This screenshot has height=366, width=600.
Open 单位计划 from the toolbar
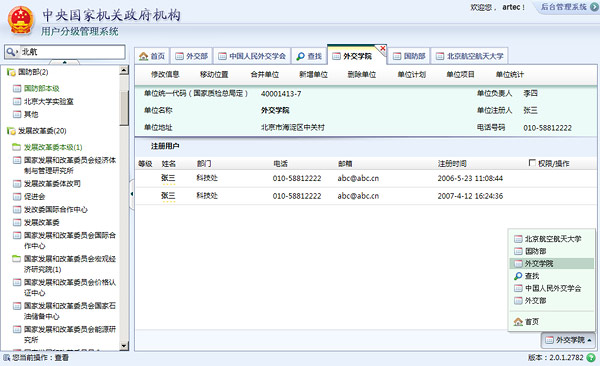click(411, 74)
